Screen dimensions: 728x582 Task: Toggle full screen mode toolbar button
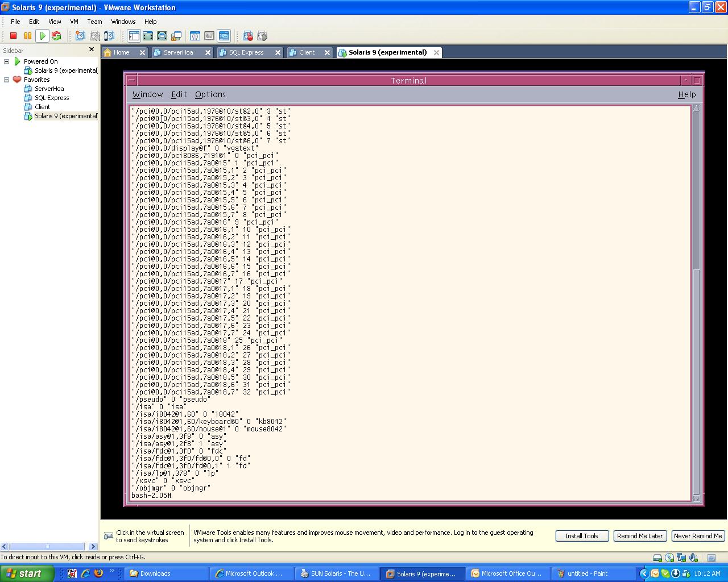coord(148,36)
